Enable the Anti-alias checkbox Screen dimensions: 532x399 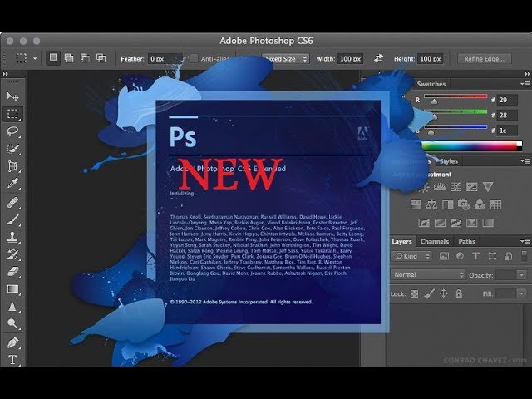click(x=194, y=58)
